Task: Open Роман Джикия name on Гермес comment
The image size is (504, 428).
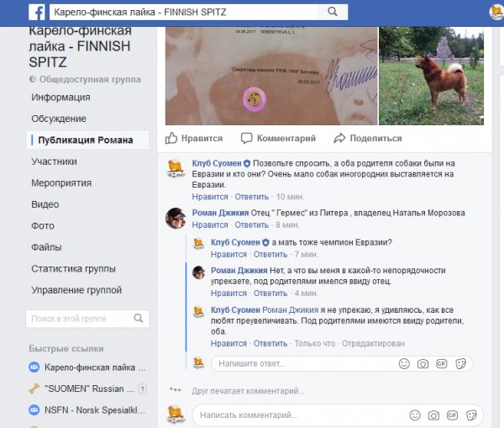Action: [x=220, y=213]
